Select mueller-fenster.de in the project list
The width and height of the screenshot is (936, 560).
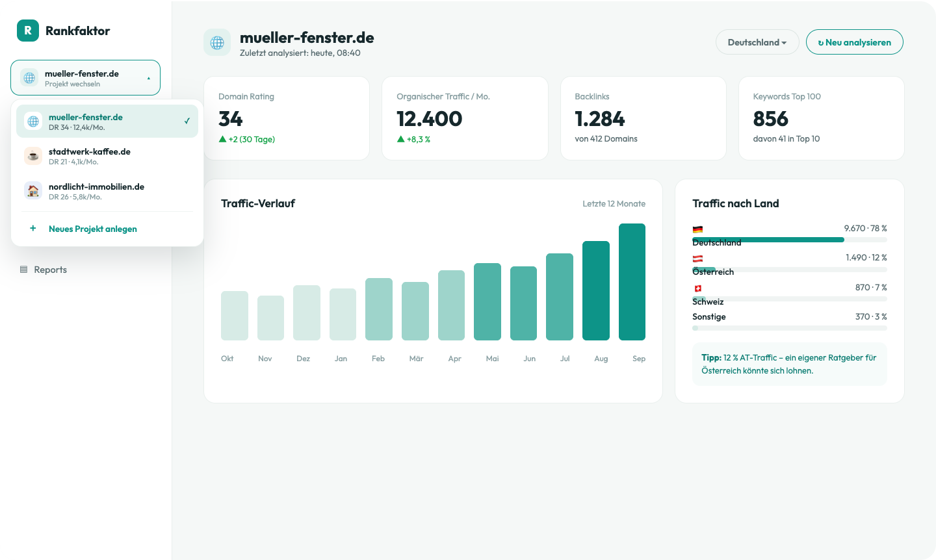pos(107,121)
